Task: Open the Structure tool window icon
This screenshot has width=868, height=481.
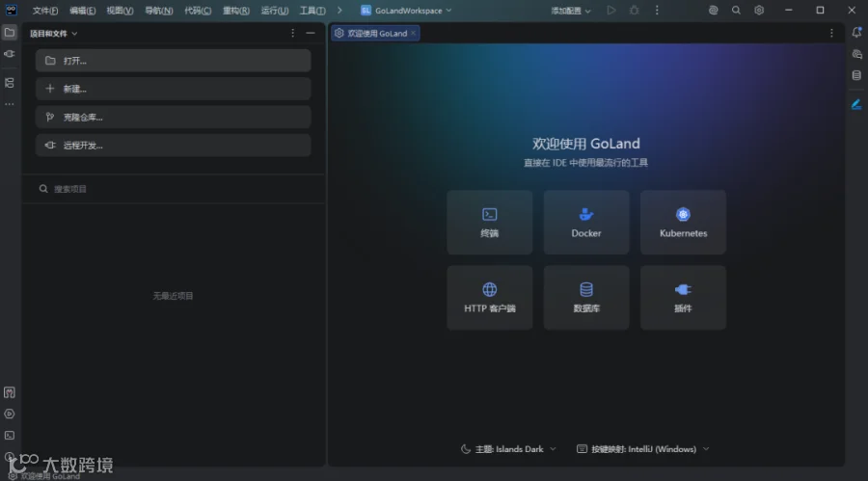Action: click(10, 83)
